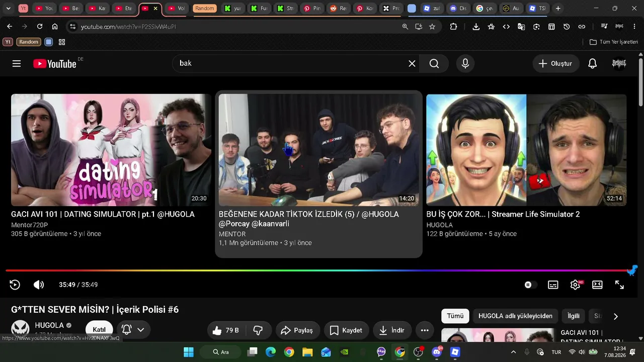The width and height of the screenshot is (644, 362).
Task: Open the browser extensions puzzle icon
Action: 453,27
